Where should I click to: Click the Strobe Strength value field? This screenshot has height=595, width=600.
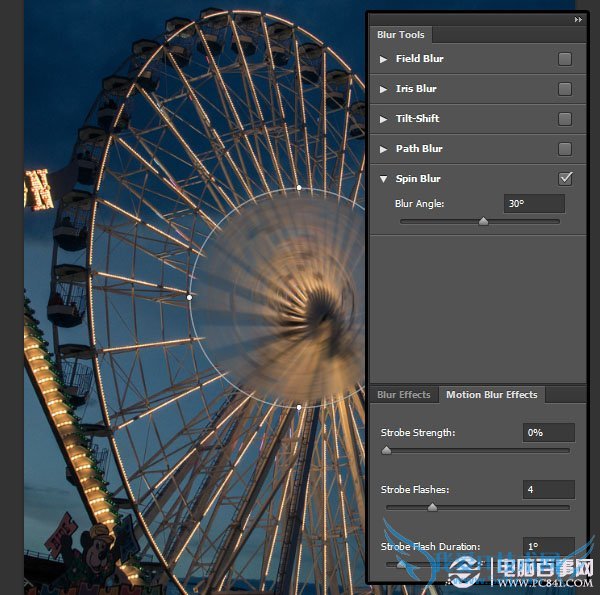click(548, 433)
